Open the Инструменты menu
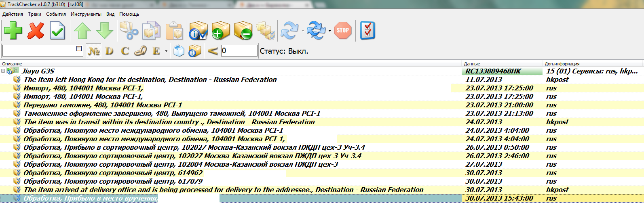644x203 pixels. click(x=86, y=14)
